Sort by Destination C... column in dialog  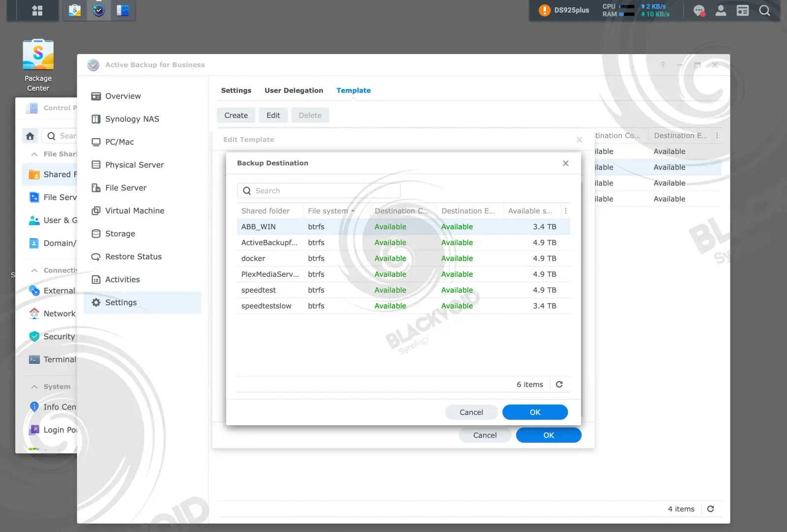403,211
